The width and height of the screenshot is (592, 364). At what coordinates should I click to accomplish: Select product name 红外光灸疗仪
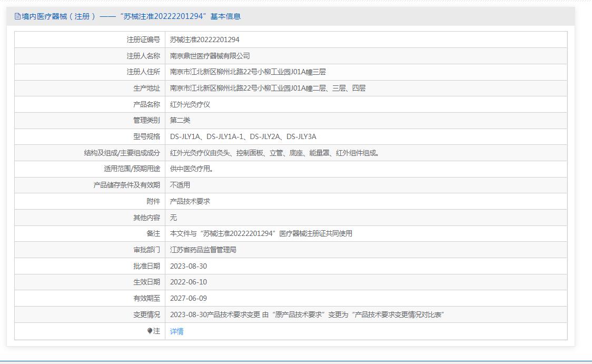pyautogui.click(x=190, y=104)
